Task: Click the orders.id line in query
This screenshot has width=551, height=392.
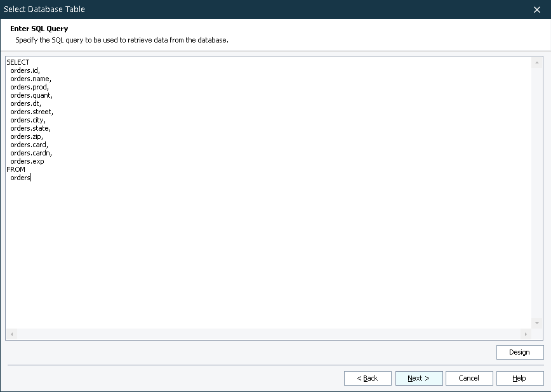Action: [x=25, y=70]
